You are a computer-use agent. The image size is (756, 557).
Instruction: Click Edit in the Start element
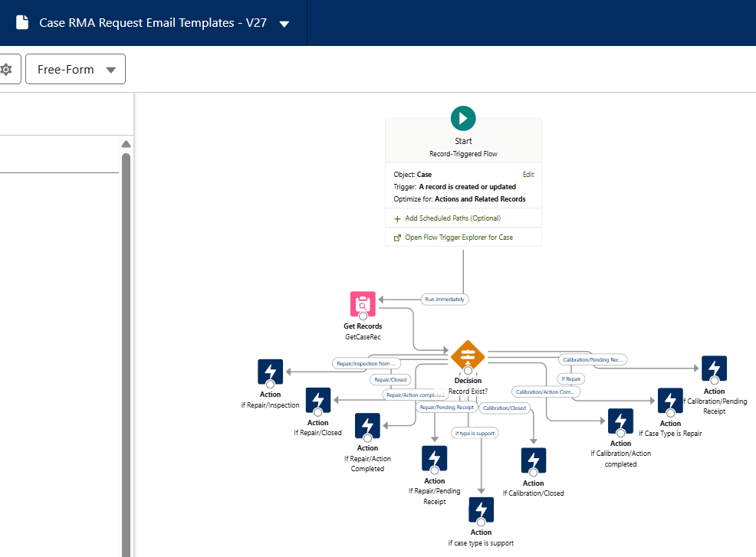528,175
